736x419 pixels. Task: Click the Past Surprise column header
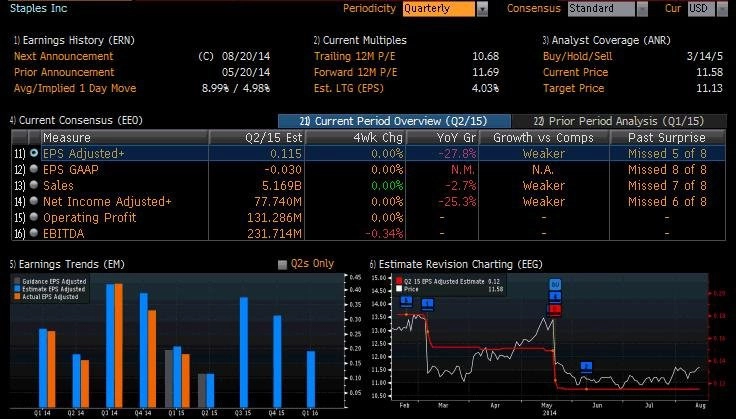pos(667,137)
